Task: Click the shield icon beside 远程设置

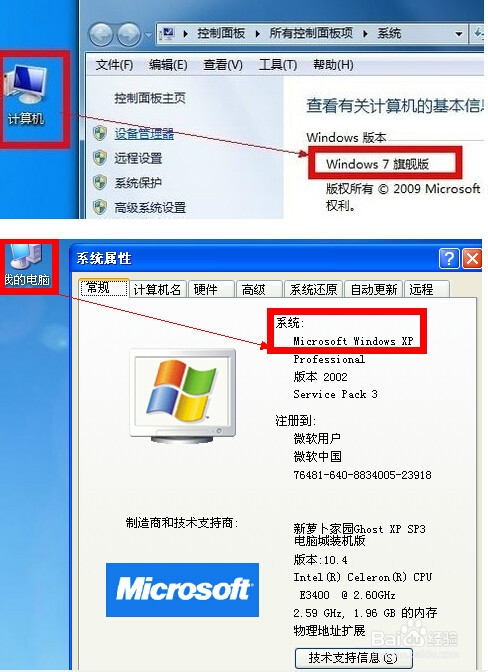Action: tap(100, 158)
